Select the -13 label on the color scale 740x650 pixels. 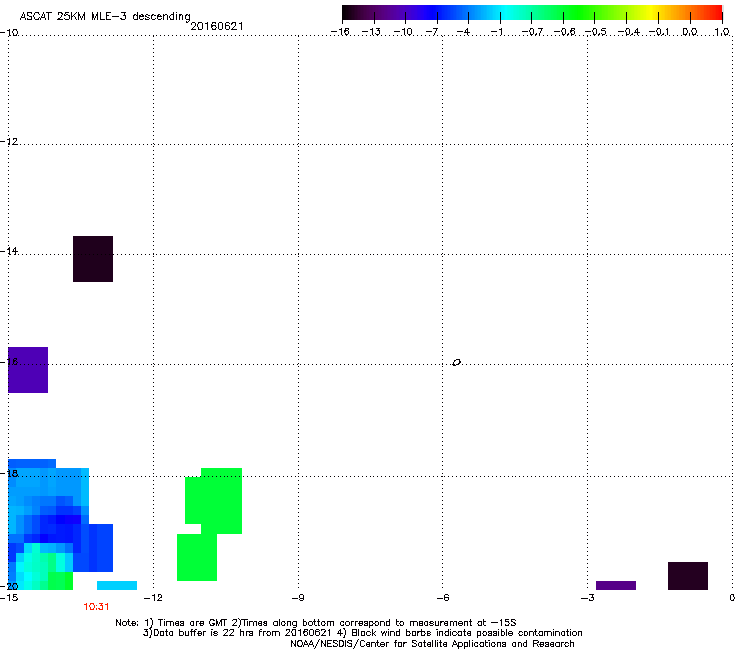pyautogui.click(x=371, y=32)
